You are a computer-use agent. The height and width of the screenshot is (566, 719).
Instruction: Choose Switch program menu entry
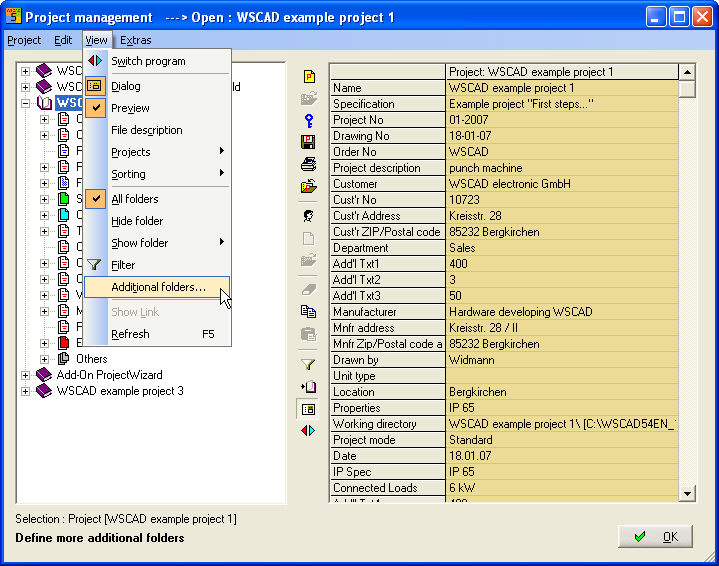point(157,61)
